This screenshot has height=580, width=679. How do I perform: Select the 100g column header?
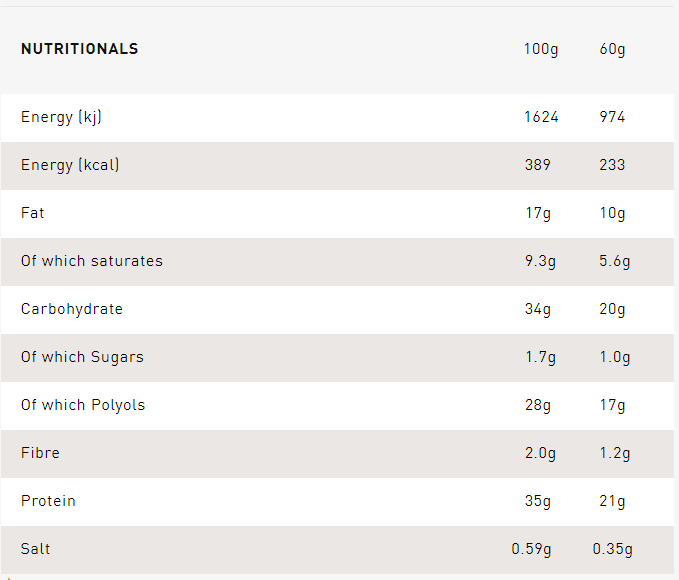tap(541, 49)
